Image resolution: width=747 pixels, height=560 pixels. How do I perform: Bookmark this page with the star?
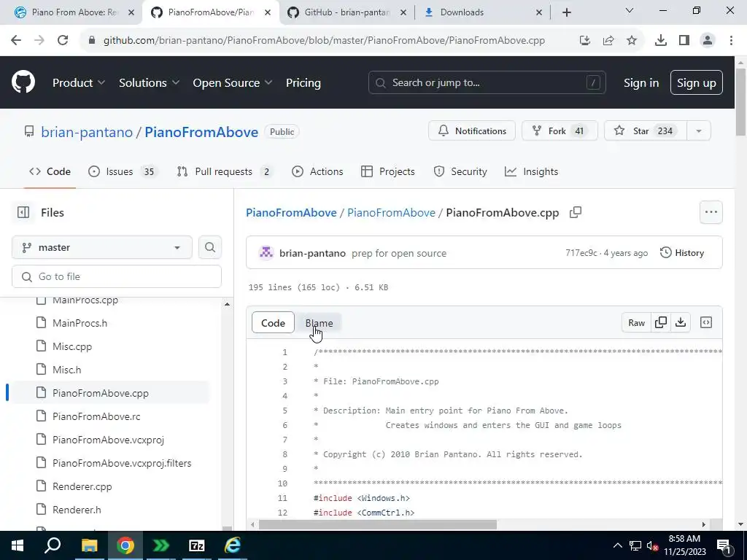[x=632, y=41]
